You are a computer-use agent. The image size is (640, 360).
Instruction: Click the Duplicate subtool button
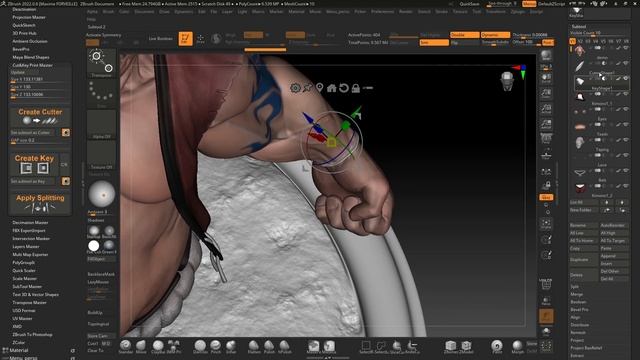point(583,260)
